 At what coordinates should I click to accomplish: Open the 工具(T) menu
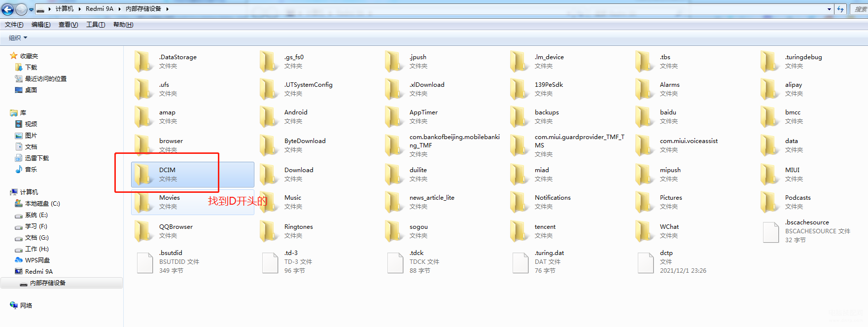pos(96,25)
